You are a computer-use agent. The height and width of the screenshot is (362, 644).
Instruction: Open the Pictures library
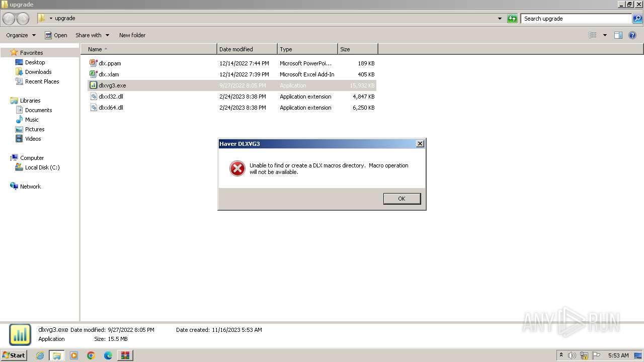[x=35, y=129]
